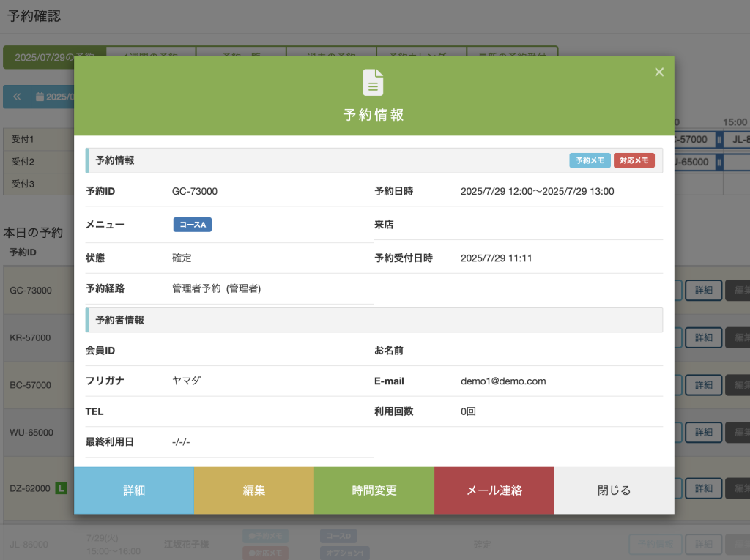750x560 pixels.
Task: Open 詳細 button in the GC-73000 row
Action: 704,291
